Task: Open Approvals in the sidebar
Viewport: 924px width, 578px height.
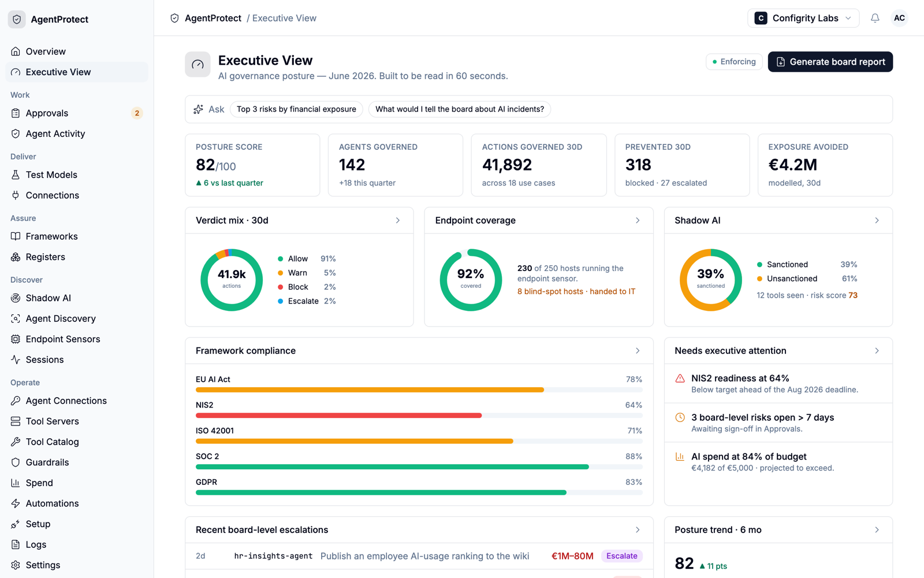Action: pos(77,113)
